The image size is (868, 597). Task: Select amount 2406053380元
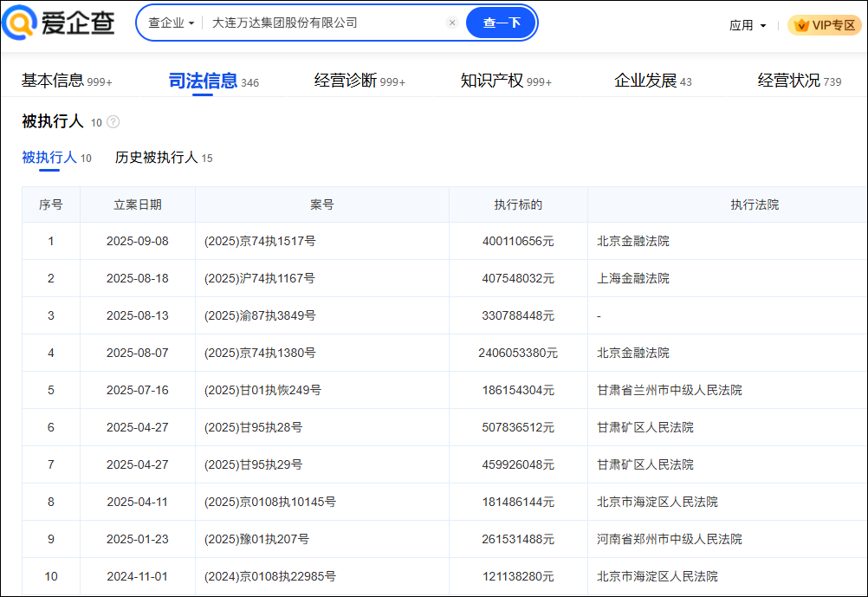tap(518, 353)
